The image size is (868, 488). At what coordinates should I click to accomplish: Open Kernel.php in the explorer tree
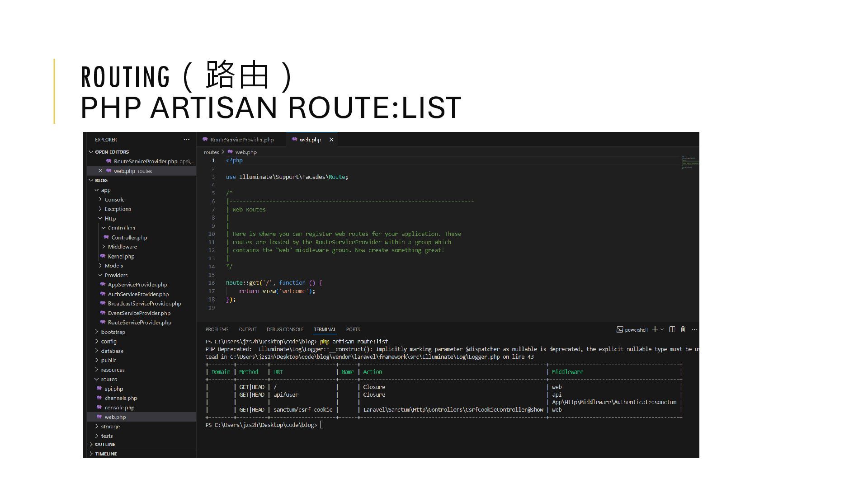(x=121, y=256)
